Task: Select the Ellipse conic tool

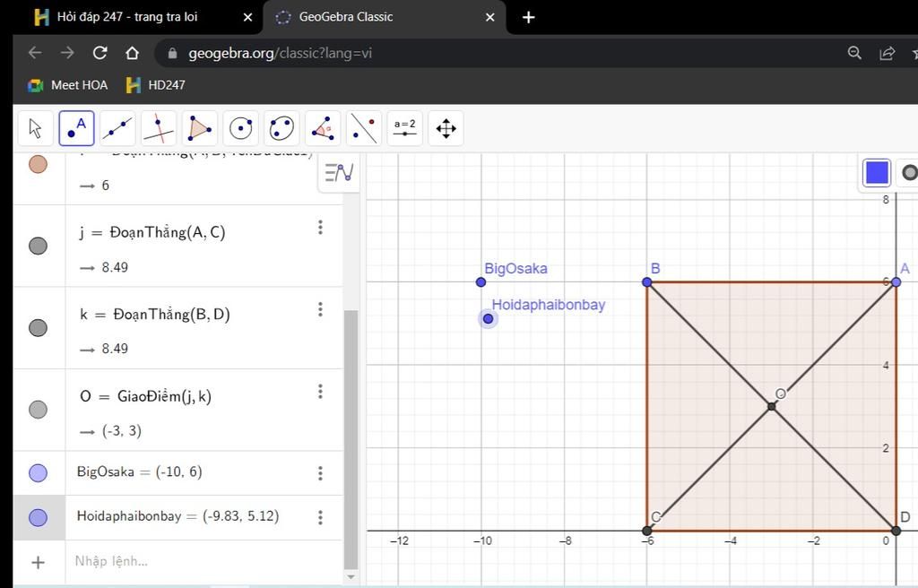Action: [281, 128]
